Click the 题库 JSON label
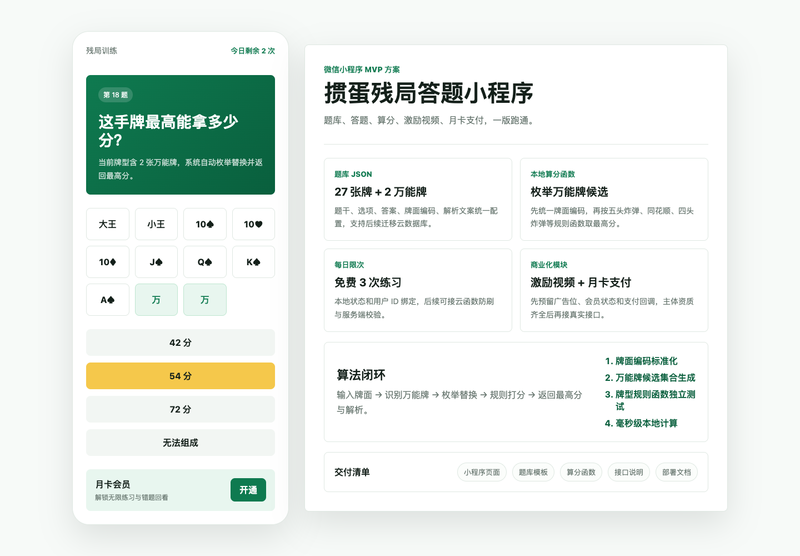Viewport: 800px width, 556px height. pos(353,174)
